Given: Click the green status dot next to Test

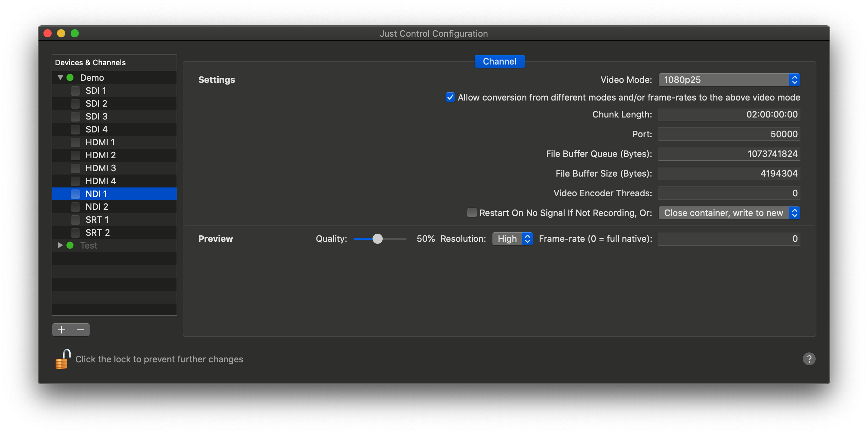Looking at the screenshot, I should coord(70,245).
